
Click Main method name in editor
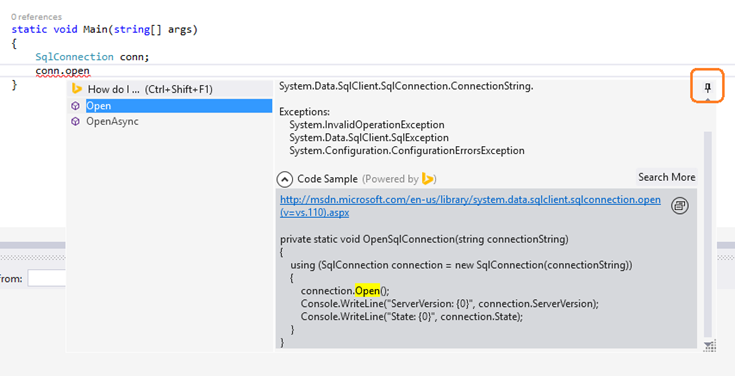pyautogui.click(x=95, y=30)
